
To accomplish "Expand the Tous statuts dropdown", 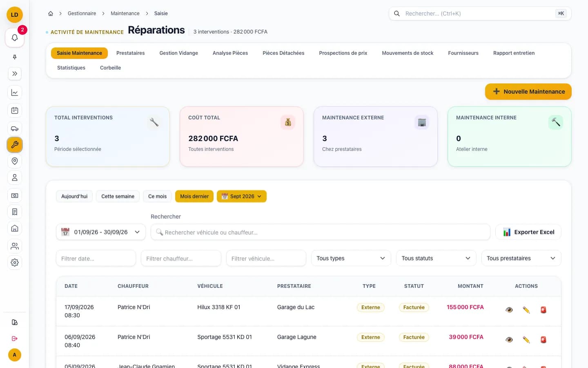I will click(x=436, y=258).
